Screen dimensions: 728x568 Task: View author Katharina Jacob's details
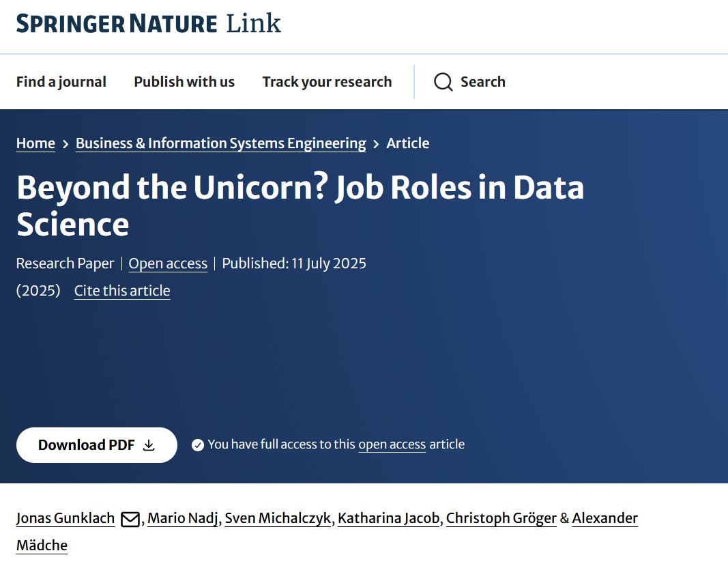(388, 519)
